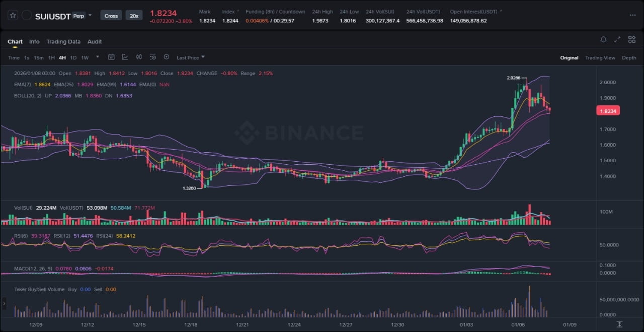Click the Mark price label
The image size is (644, 332).
coord(205,12)
